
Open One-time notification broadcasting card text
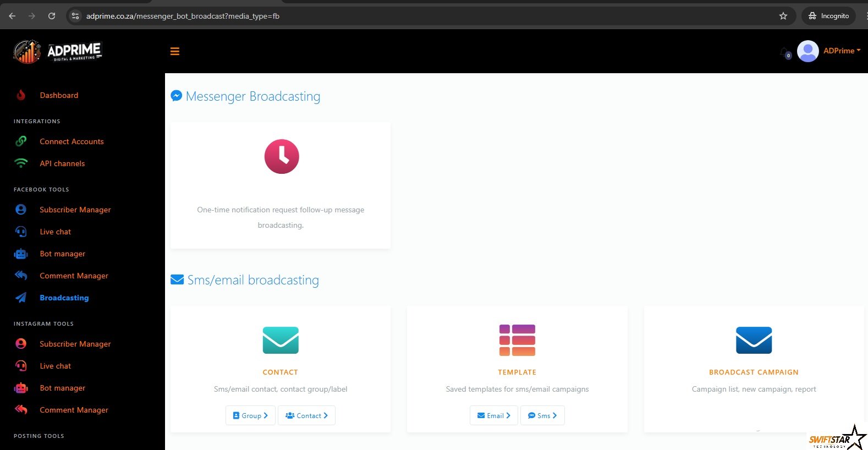click(281, 217)
